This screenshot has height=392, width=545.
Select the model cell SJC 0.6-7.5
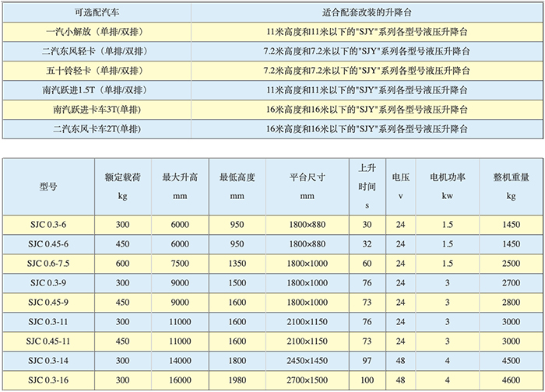(x=48, y=264)
